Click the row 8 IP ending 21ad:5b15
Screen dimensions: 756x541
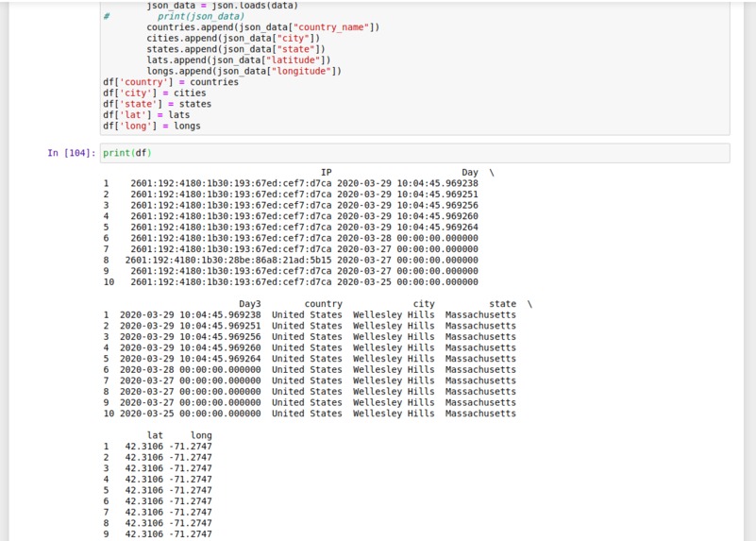pyautogui.click(x=228, y=260)
